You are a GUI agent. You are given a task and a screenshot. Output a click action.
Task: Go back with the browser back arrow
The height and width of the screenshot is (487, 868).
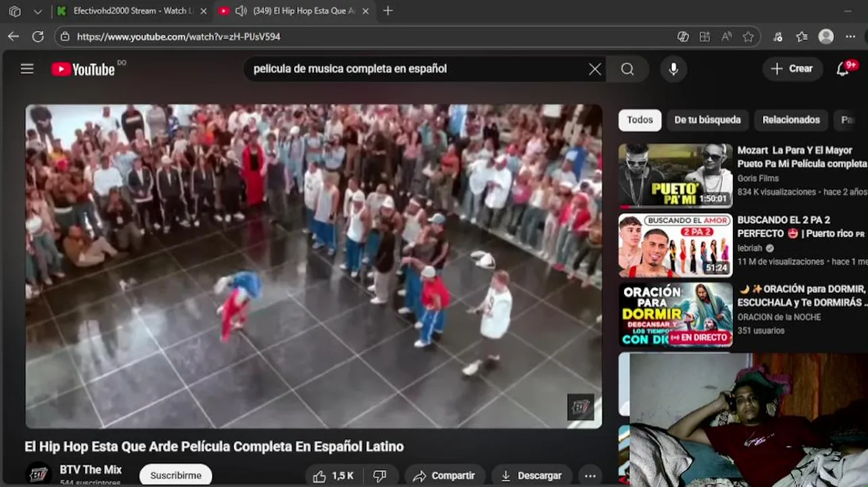pos(14,37)
